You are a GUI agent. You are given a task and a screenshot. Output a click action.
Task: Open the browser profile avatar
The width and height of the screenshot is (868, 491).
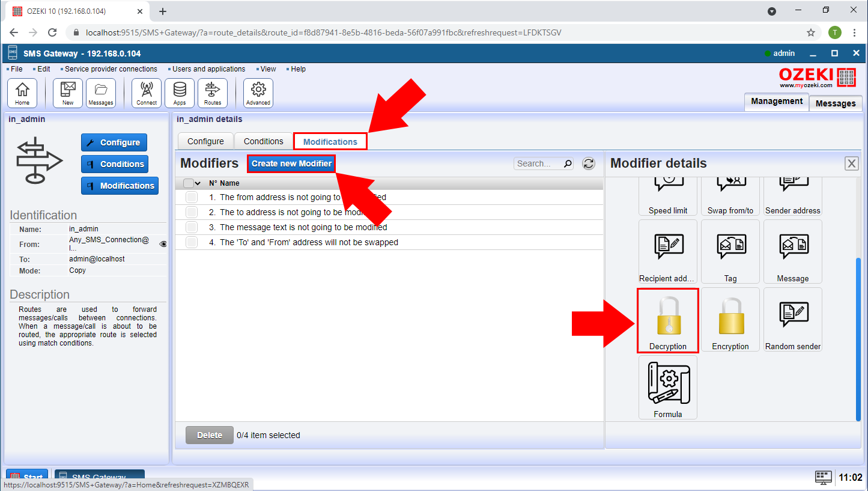[x=834, y=32]
